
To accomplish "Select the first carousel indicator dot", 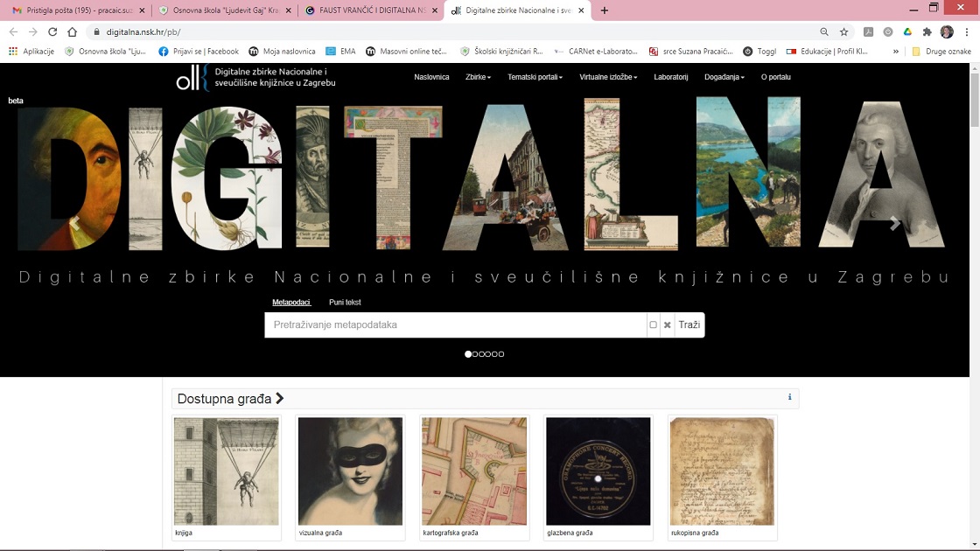I will pyautogui.click(x=468, y=354).
